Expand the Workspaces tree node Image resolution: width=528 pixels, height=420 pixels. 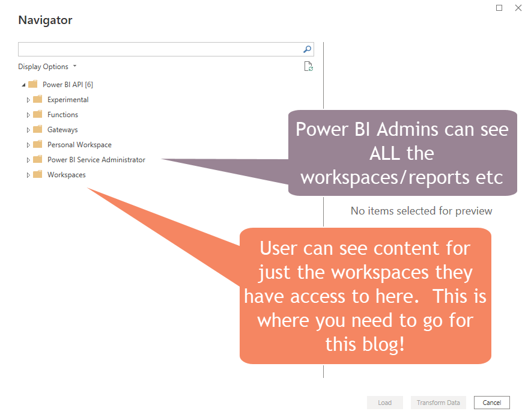pos(28,174)
